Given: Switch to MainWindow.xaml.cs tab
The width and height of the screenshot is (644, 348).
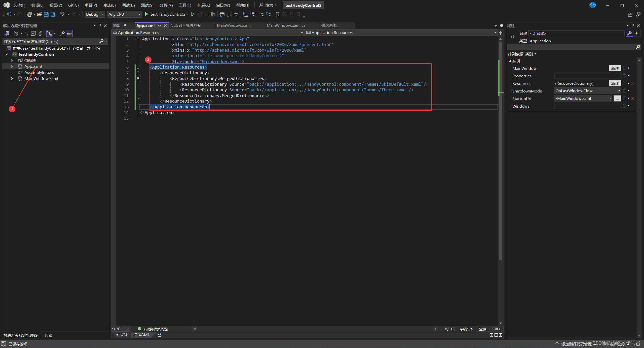Looking at the screenshot, I should 286,25.
